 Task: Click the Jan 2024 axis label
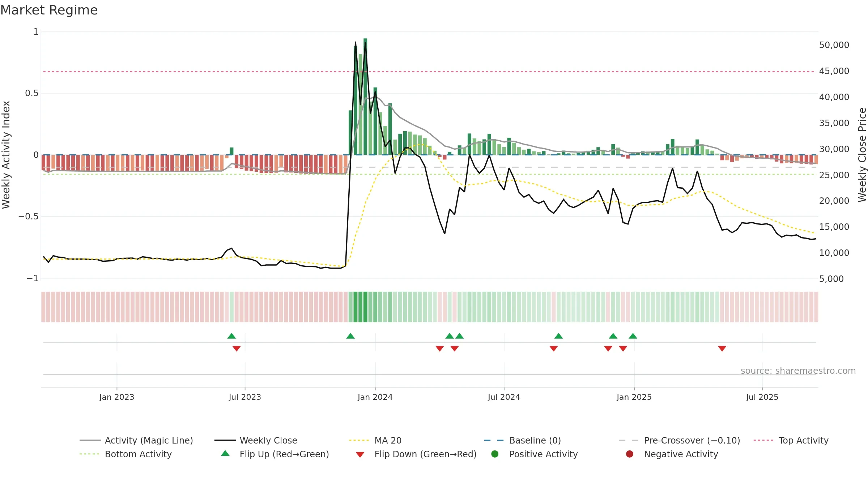pos(375,397)
